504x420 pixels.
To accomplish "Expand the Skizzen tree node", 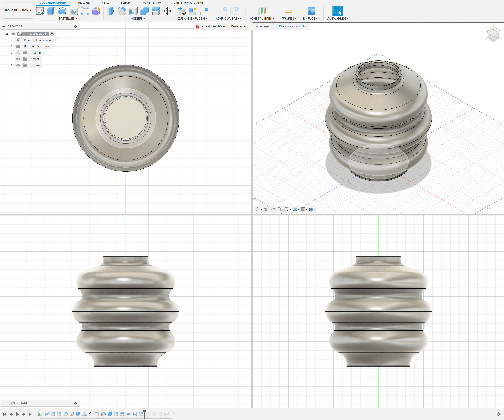I will (11, 65).
